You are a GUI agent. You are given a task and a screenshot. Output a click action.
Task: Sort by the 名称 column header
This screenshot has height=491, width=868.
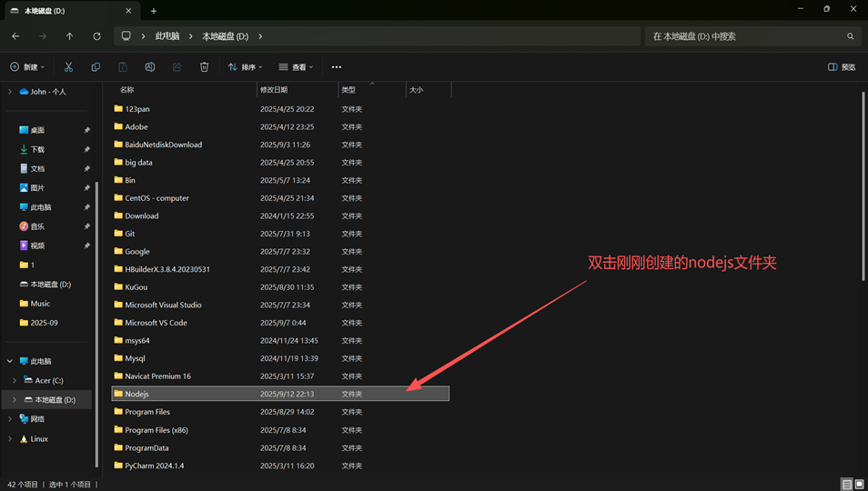pos(127,90)
